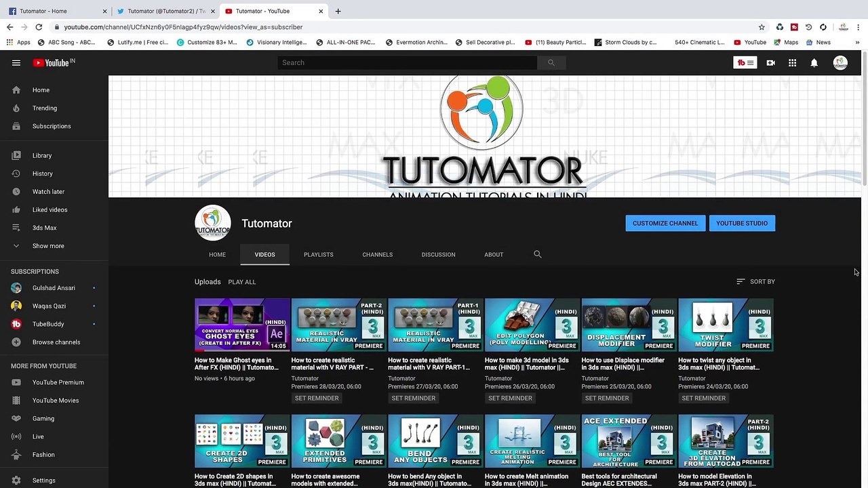Image resolution: width=868 pixels, height=488 pixels.
Task: Open a new browser tab
Action: coord(338,11)
